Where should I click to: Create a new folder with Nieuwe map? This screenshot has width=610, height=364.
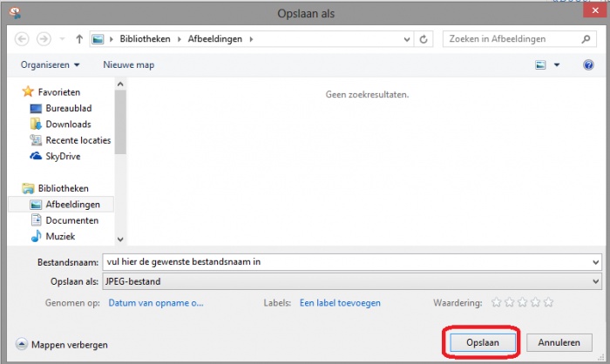pyautogui.click(x=128, y=65)
